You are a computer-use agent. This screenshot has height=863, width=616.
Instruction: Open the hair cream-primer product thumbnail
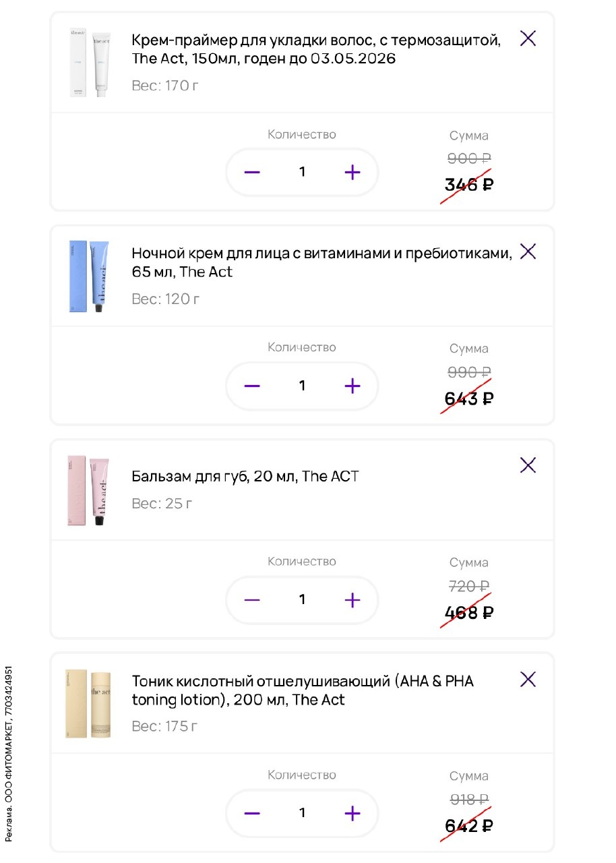tap(89, 63)
